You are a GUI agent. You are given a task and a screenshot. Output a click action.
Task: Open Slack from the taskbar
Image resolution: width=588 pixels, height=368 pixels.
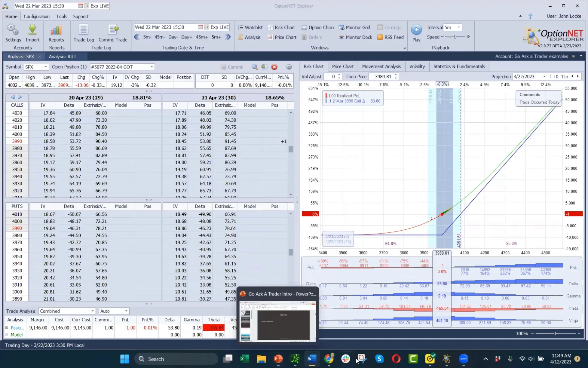[x=346, y=359]
